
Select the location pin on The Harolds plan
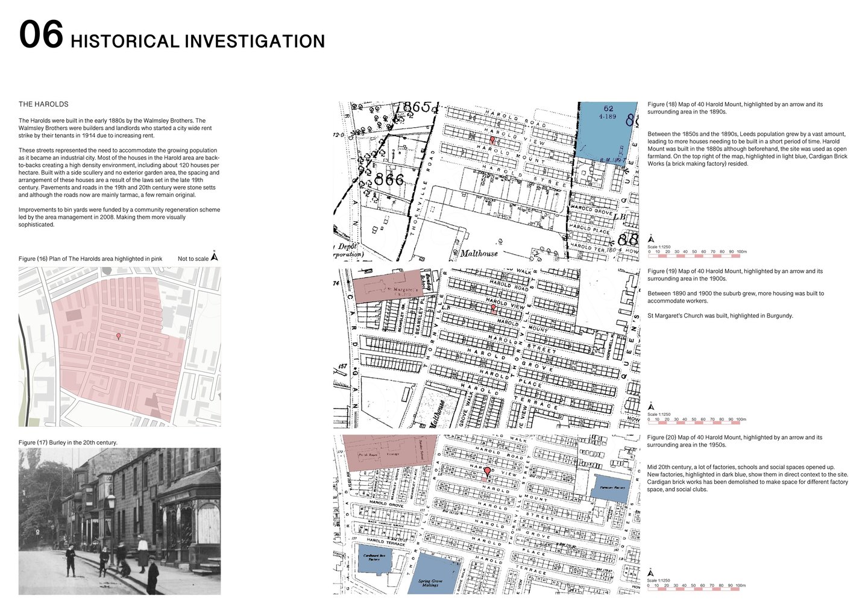[x=118, y=336]
